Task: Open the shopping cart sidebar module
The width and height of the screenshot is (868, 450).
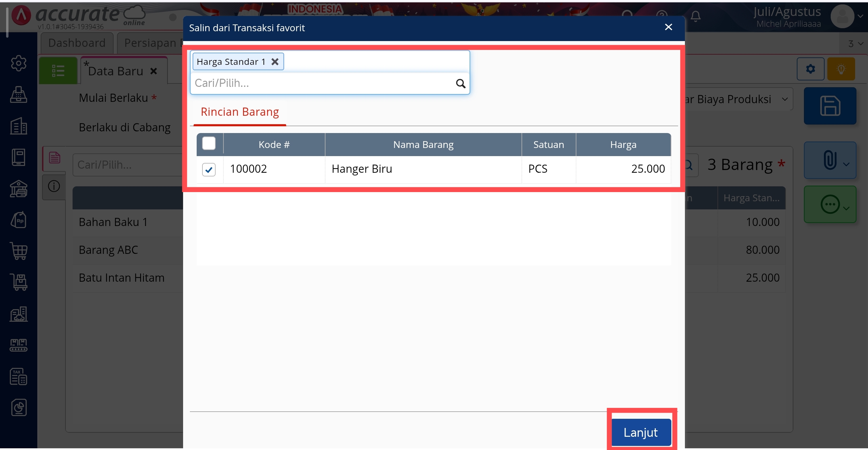Action: point(19,251)
